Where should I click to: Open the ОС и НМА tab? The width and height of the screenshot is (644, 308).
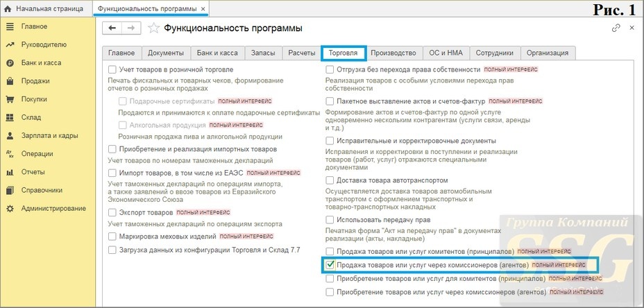446,53
